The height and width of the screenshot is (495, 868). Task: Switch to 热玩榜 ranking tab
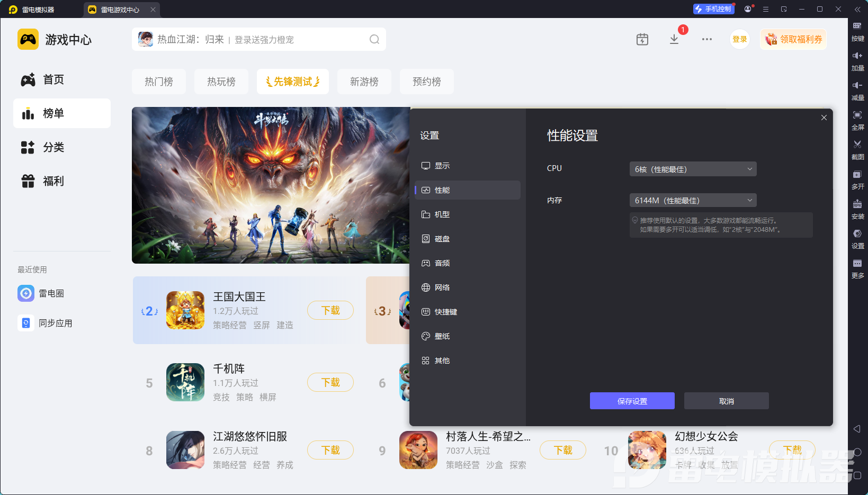tap(221, 82)
